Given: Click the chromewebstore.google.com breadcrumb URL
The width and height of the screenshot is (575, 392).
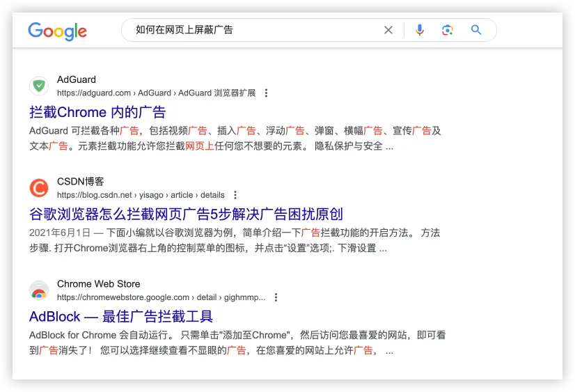Looking at the screenshot, I should pos(161,297).
